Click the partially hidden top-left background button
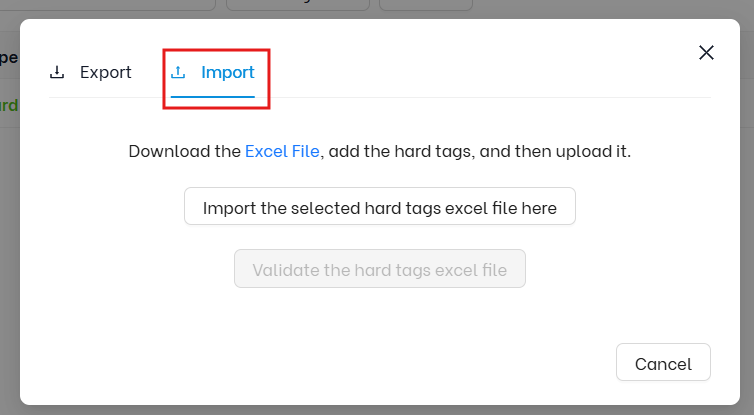 [108, 5]
